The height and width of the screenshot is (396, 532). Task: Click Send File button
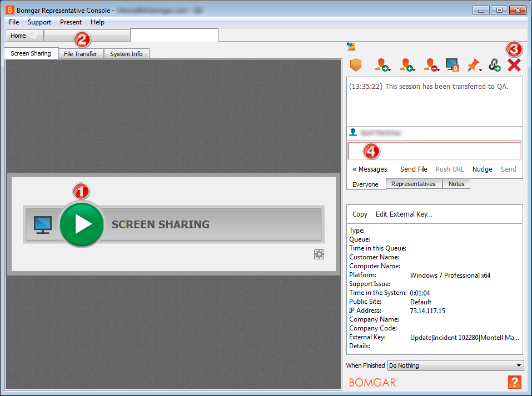[414, 169]
